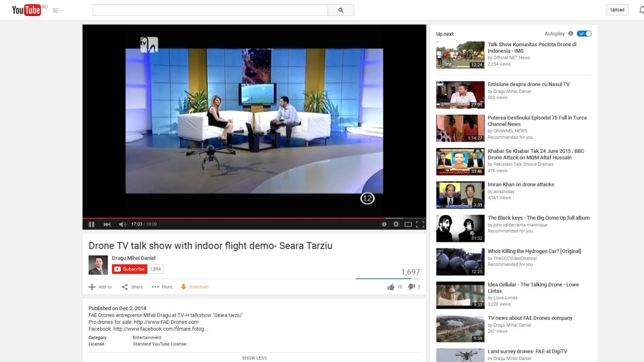Viewport: 644px width, 362px height.
Task: Open the Share options
Action: click(x=132, y=287)
